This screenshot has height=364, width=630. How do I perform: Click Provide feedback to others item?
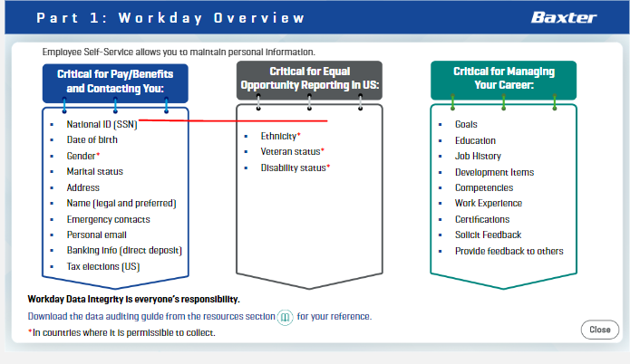(509, 251)
